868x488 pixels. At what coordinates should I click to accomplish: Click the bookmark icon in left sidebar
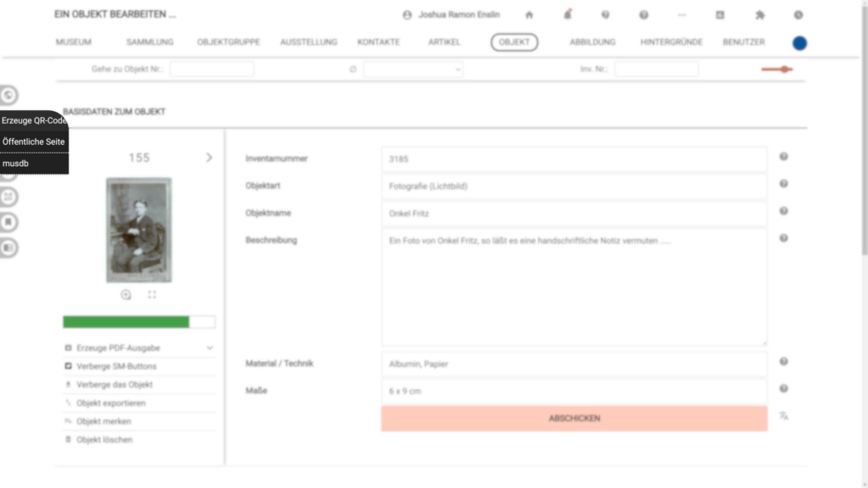[8, 223]
